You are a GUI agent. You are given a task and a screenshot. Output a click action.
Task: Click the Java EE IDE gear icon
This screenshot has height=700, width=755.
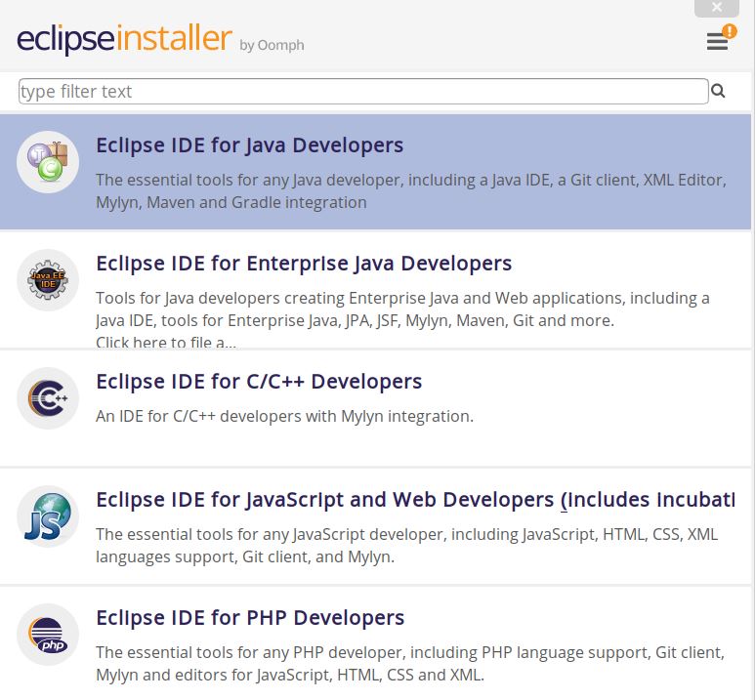pyautogui.click(x=48, y=280)
